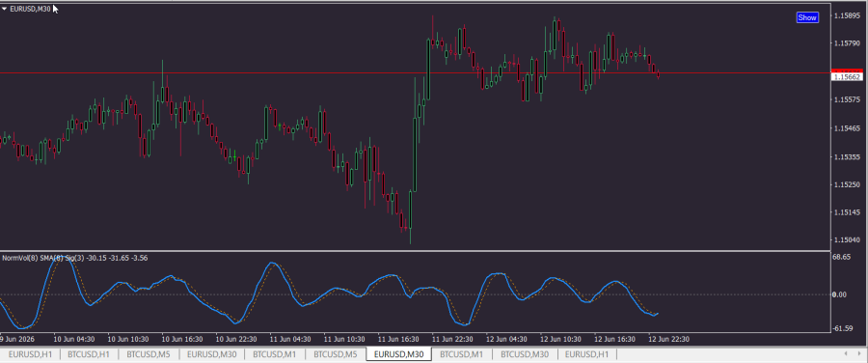
Task: Click the 1.15575 price scale label
Action: point(848,99)
